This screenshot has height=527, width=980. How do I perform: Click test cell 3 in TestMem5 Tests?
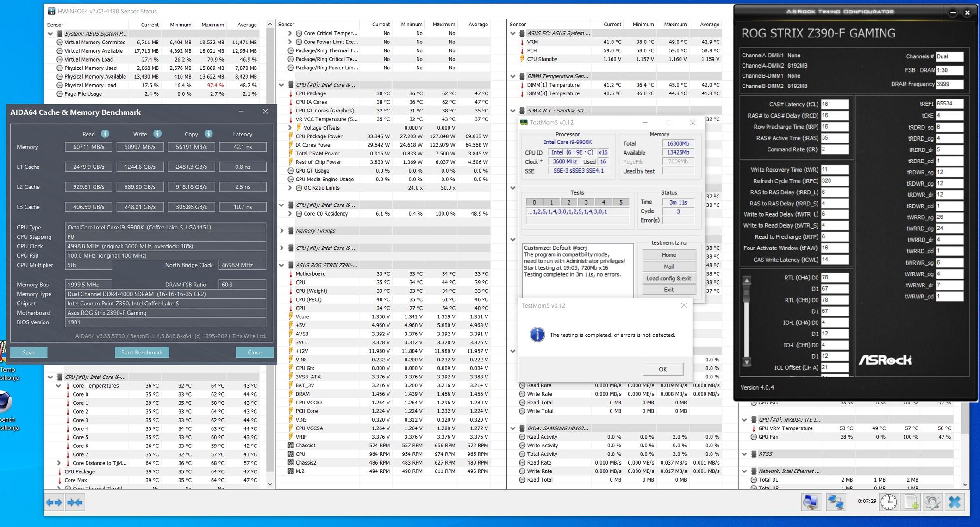(586, 202)
